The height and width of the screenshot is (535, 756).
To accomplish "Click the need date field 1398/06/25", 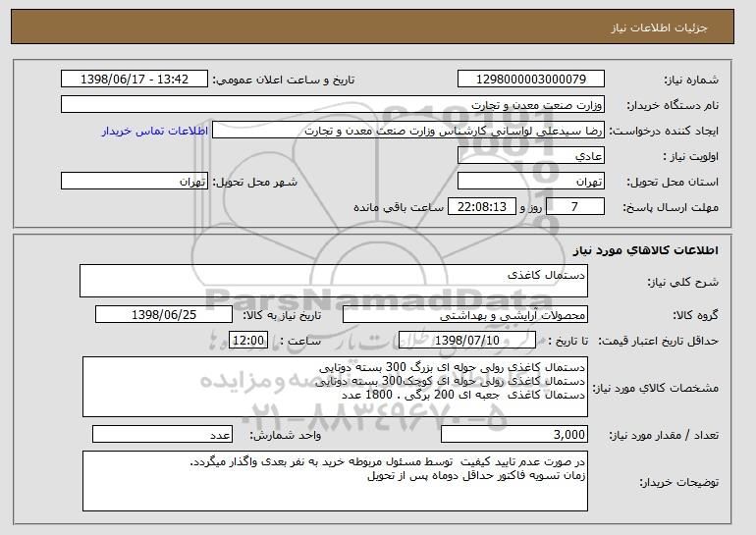I will (164, 315).
